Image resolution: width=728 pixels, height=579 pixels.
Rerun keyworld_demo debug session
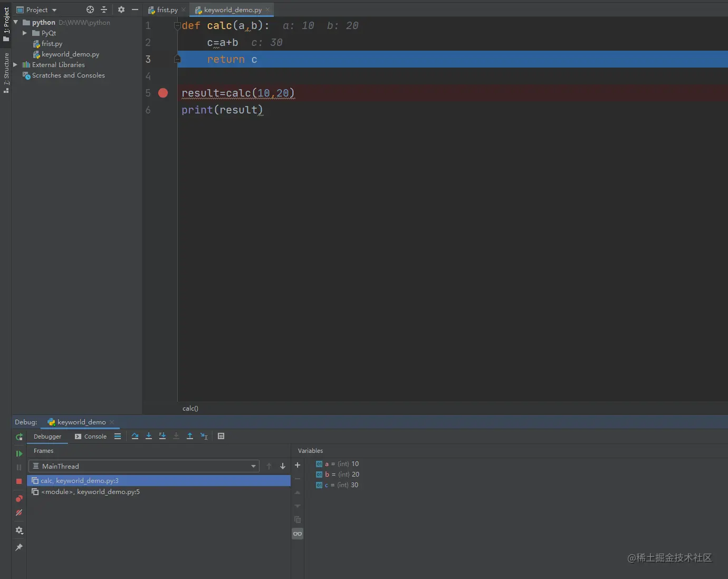[x=19, y=436]
